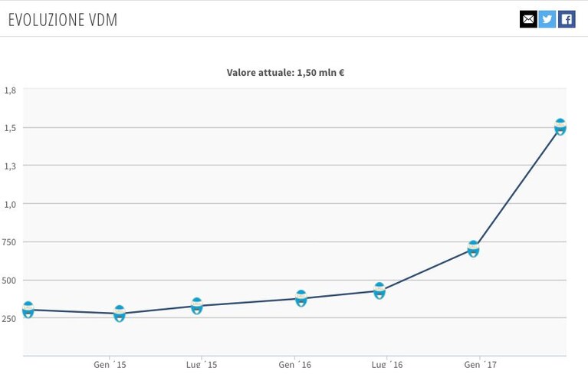Viewport: 588px width, 381px height.
Task: Click the Lug '15 axis label
Action: [x=202, y=364]
